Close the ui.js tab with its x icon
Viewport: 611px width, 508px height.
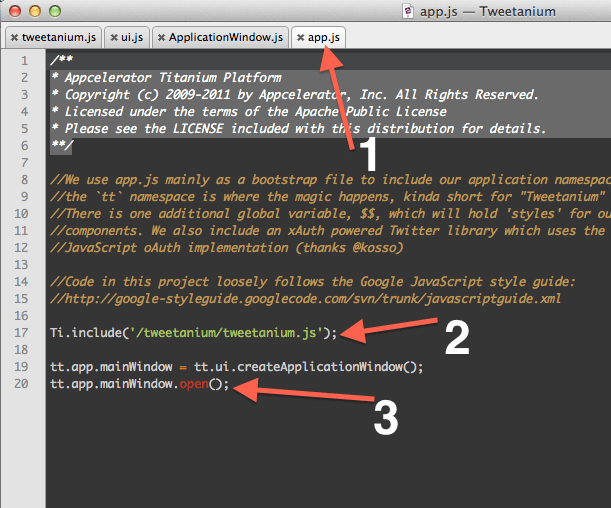[x=114, y=37]
